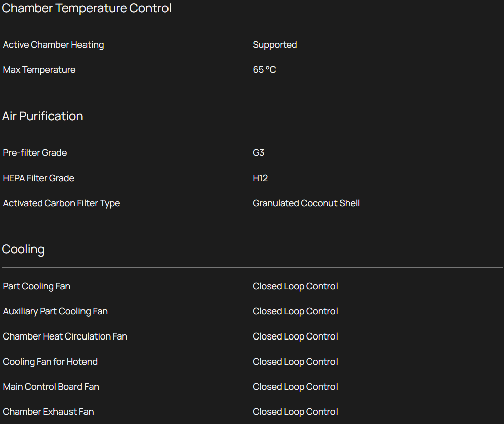Click the Part Cooling Fan label
Viewport: 504px width, 424px height.
37,286
